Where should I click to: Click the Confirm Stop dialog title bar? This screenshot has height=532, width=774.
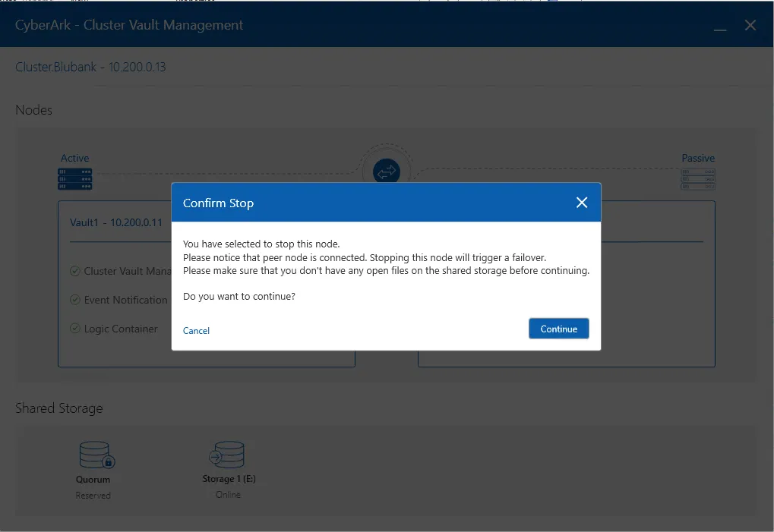pyautogui.click(x=365, y=203)
